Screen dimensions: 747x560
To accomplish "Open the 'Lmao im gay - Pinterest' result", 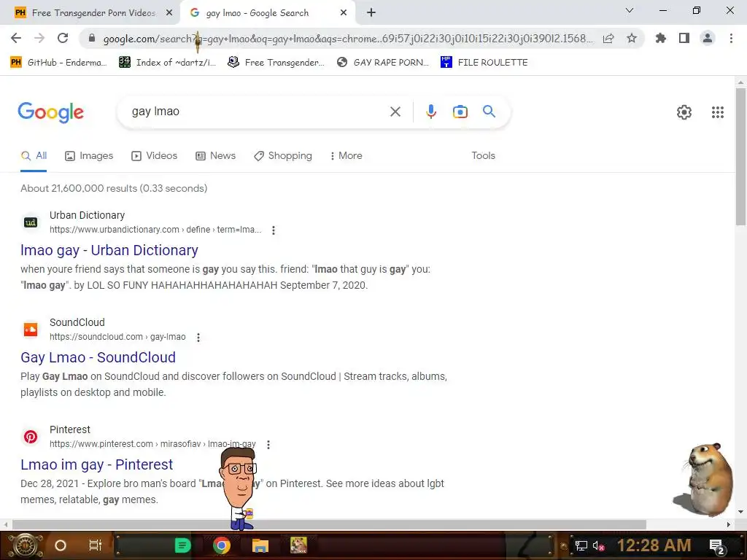I will point(97,464).
